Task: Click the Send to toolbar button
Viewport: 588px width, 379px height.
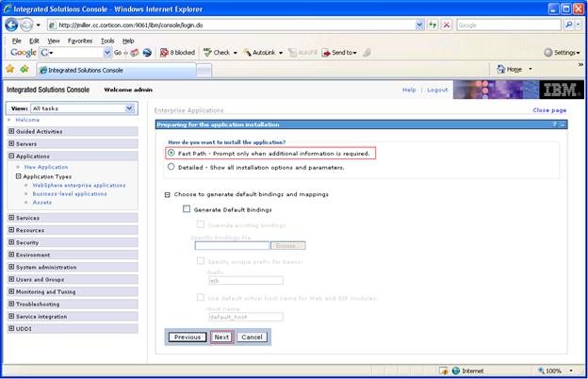Action: pyautogui.click(x=339, y=53)
